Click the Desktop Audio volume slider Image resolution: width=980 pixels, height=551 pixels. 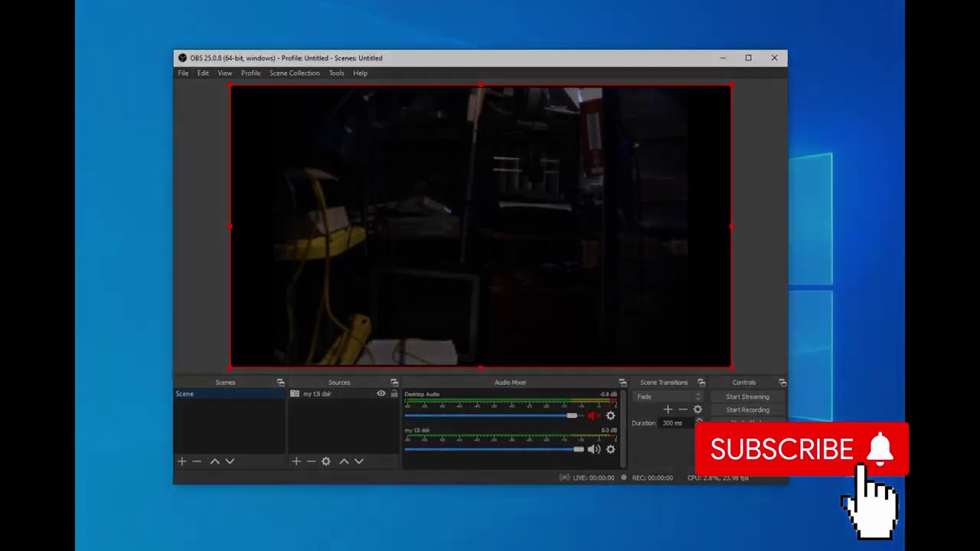coord(493,416)
